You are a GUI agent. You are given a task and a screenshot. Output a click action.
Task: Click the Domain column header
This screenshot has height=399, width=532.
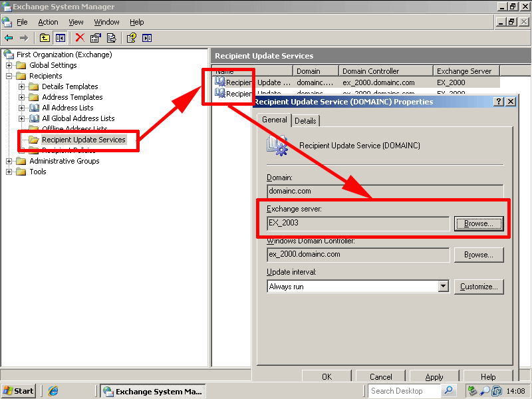(315, 71)
